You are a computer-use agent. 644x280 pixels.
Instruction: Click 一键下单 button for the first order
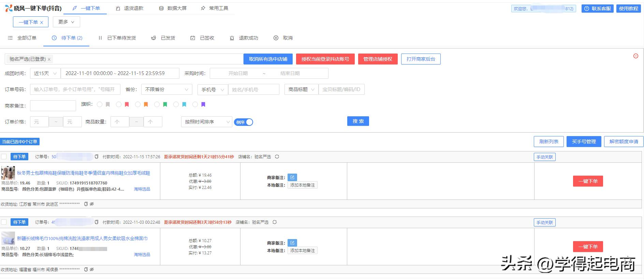[x=588, y=181]
